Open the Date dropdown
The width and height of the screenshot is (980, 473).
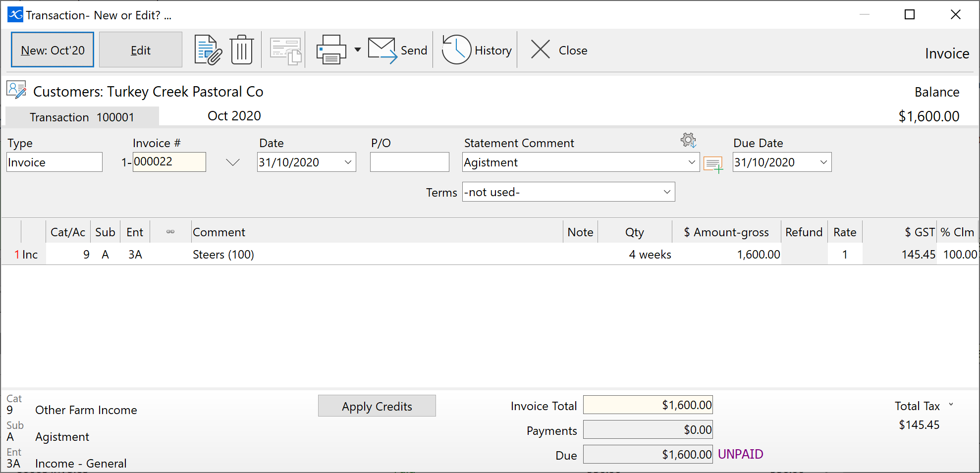click(x=348, y=162)
